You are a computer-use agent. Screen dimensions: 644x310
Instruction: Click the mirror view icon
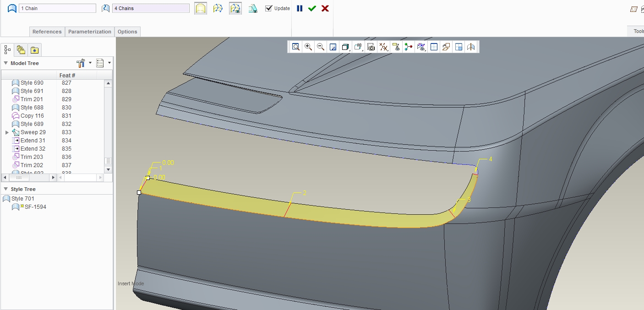click(471, 47)
